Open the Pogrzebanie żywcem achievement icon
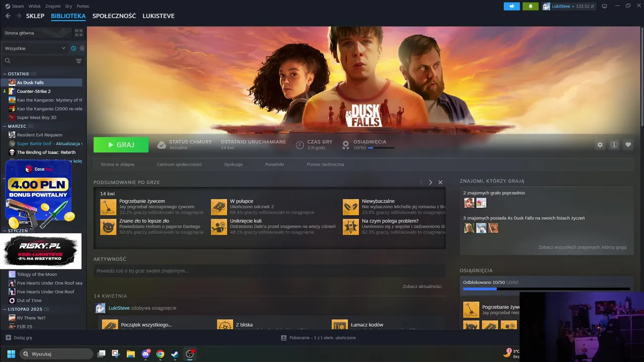Image resolution: width=644 pixels, height=362 pixels. coord(108,207)
